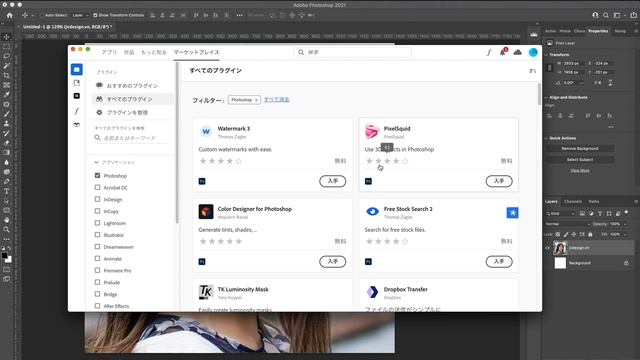
Task: Click the Free Stock Search 2 eye icon
Action: tap(372, 211)
